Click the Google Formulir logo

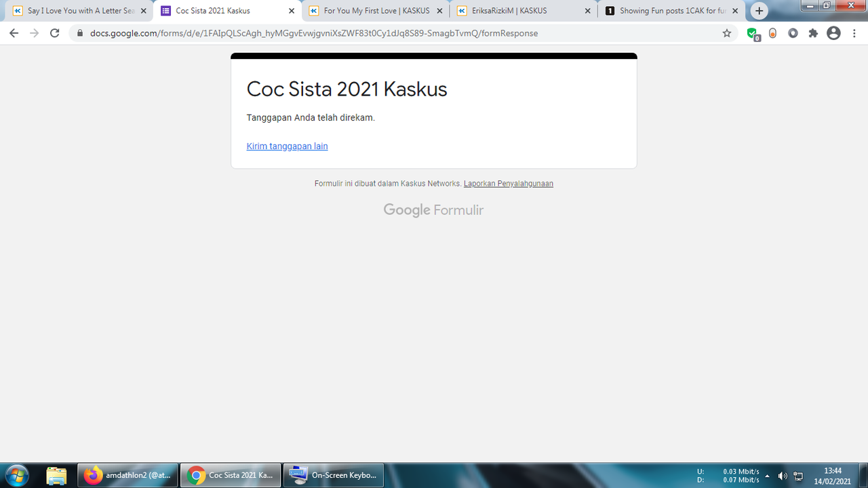[x=434, y=210]
